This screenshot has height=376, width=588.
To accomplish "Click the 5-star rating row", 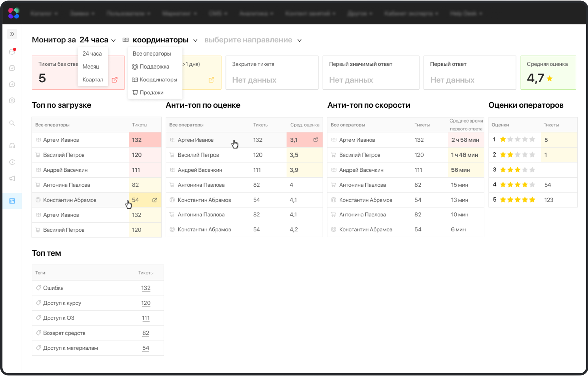I will [533, 200].
